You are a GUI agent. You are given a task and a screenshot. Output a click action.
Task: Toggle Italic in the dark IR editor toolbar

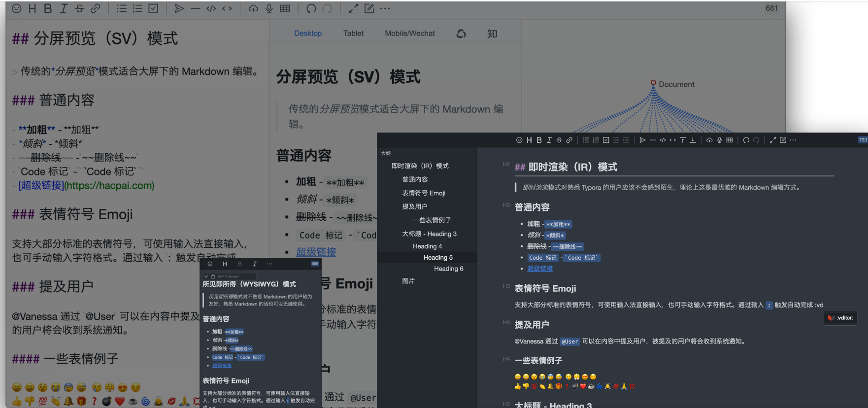click(x=549, y=140)
